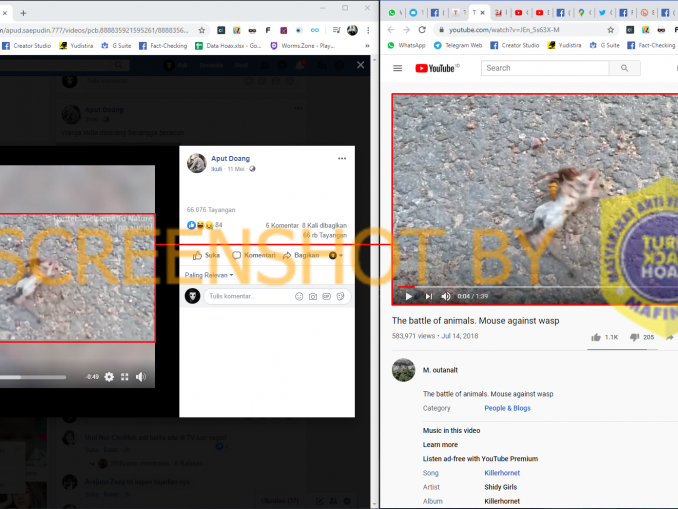
Task: Insert a GIF with the comment GIF icon
Action: point(326,296)
